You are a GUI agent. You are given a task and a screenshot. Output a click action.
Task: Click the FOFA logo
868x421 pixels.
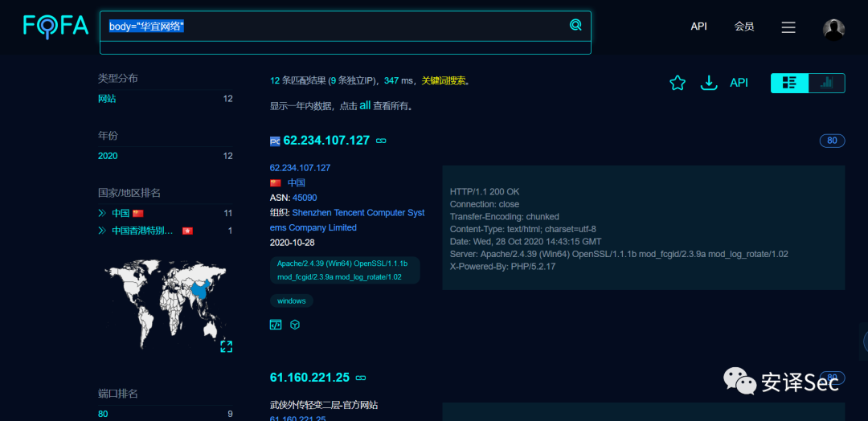pos(55,26)
